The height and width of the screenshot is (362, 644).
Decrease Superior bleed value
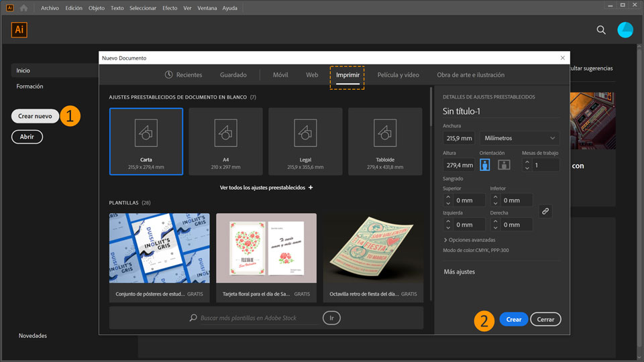coord(448,203)
